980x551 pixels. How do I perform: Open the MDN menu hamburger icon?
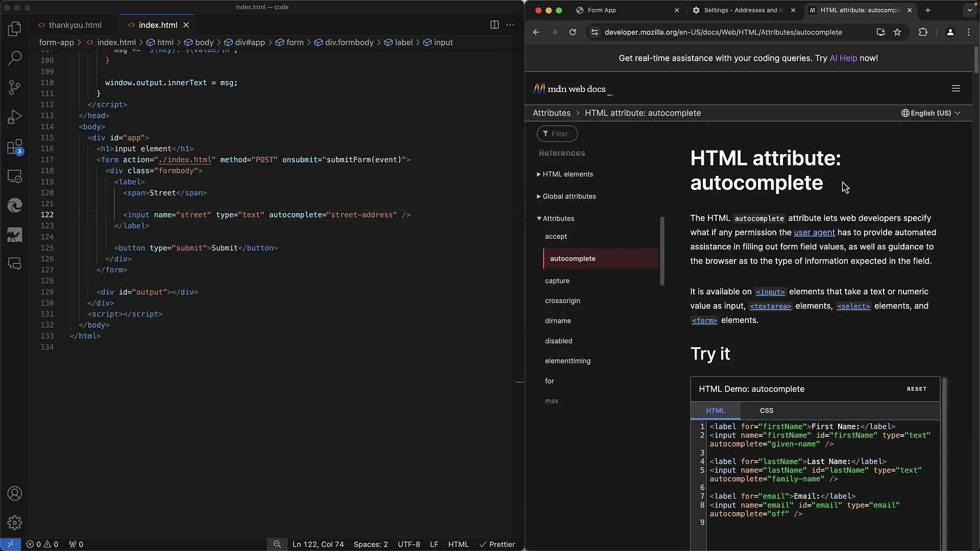[956, 88]
